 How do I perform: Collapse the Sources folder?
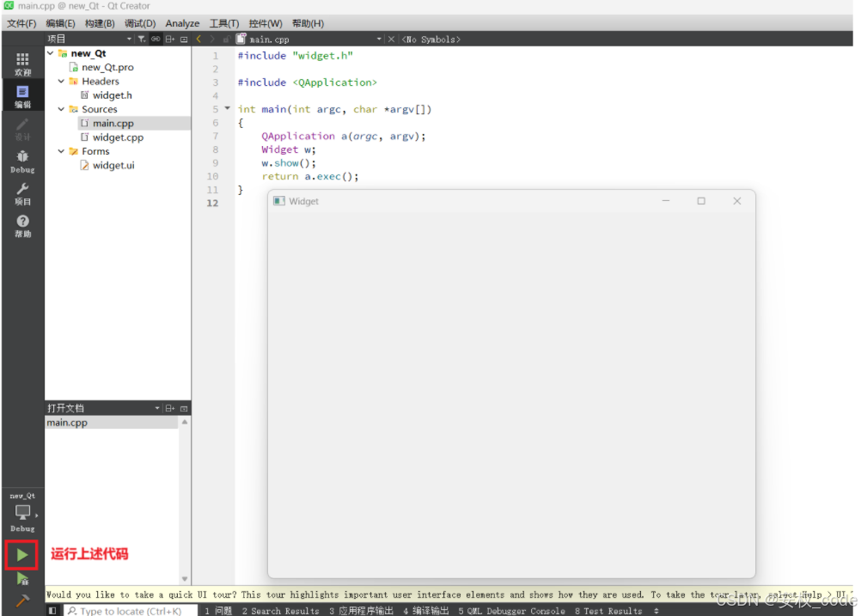62,109
